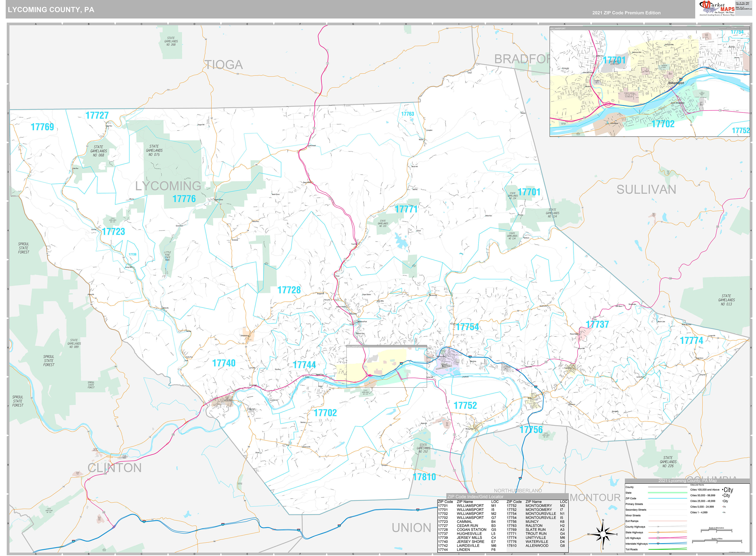Select the 'LYCOMING COUNTY, PA' map title

click(51, 10)
